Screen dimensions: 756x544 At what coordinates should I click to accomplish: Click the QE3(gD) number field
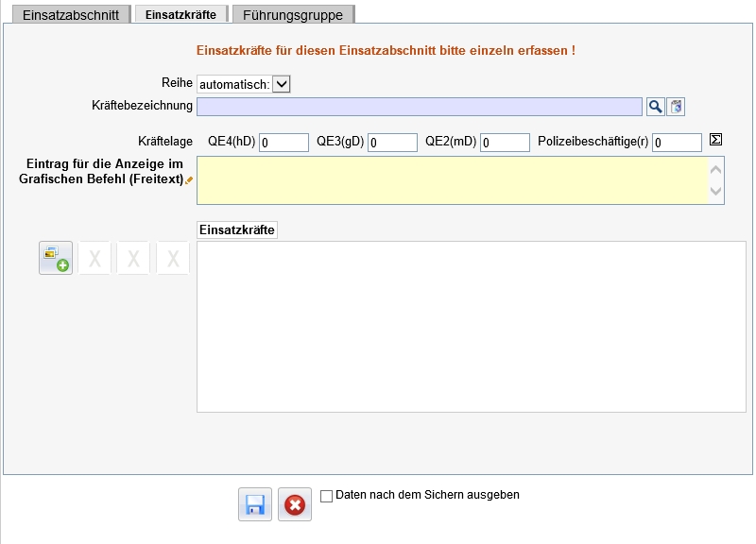click(x=392, y=143)
